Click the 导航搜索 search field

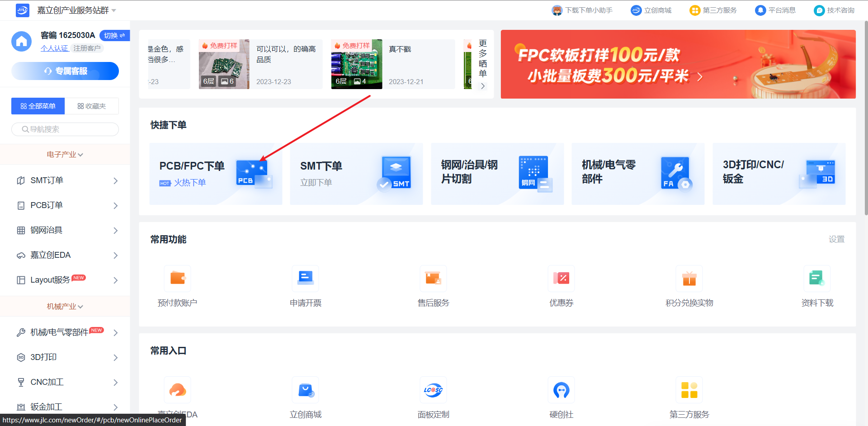pos(65,129)
